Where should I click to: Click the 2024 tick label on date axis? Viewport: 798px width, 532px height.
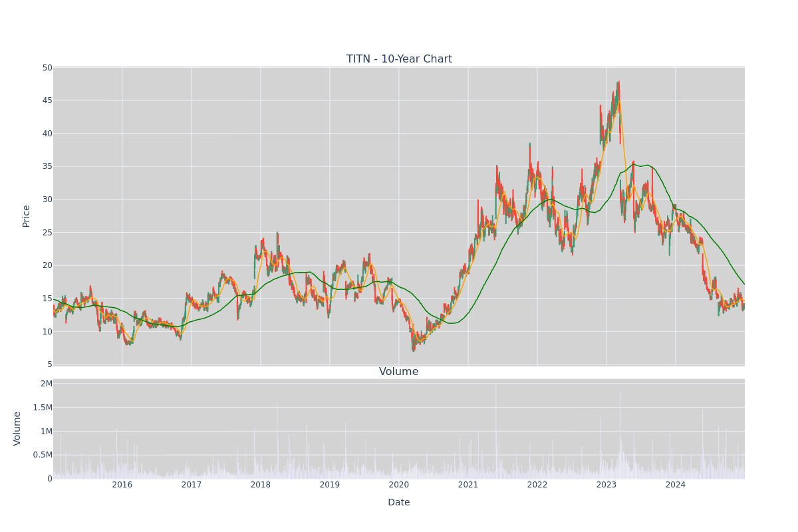pos(676,485)
